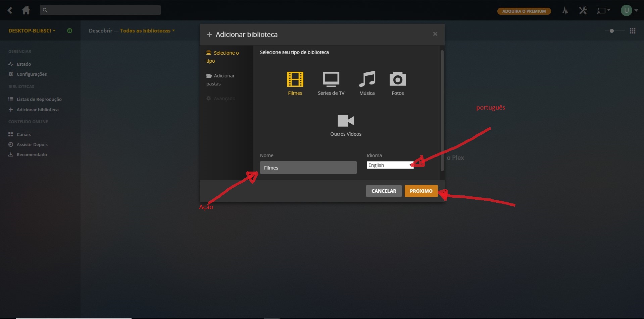Click the Adquira o Premium button
Viewport: 644px width, 319px height.
click(x=524, y=11)
